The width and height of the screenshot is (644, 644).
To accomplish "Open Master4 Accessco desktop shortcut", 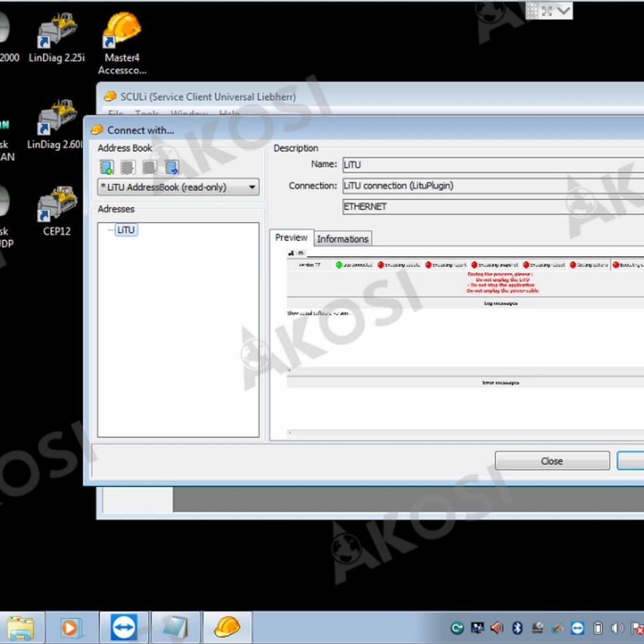I will [x=122, y=43].
